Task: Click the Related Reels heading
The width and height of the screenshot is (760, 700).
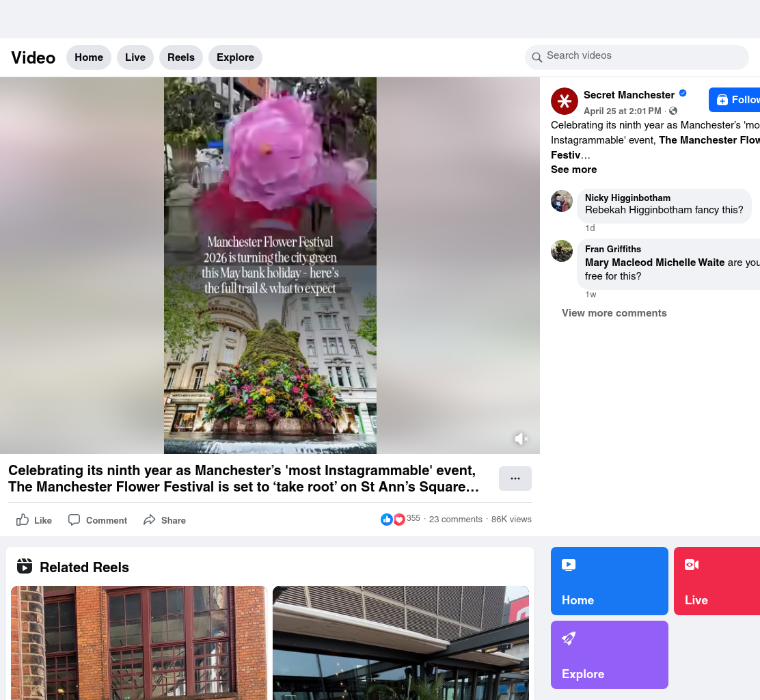Action: pyautogui.click(x=84, y=567)
